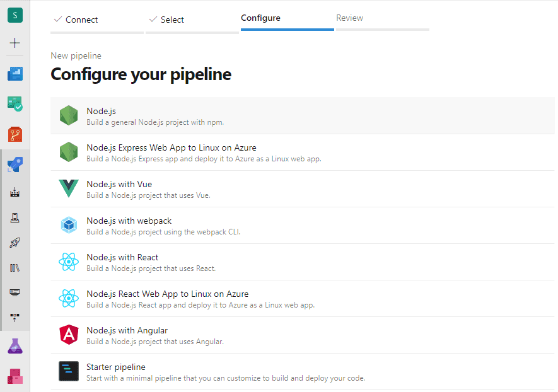The width and height of the screenshot is (558, 392).
Task: Choose the Node.js general npm template
Action: pos(303,115)
